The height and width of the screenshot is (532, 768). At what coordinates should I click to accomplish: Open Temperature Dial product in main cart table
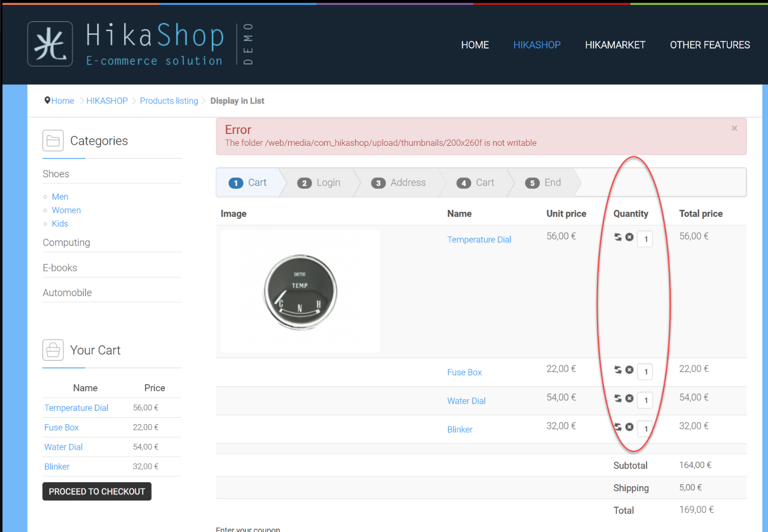[x=479, y=239]
